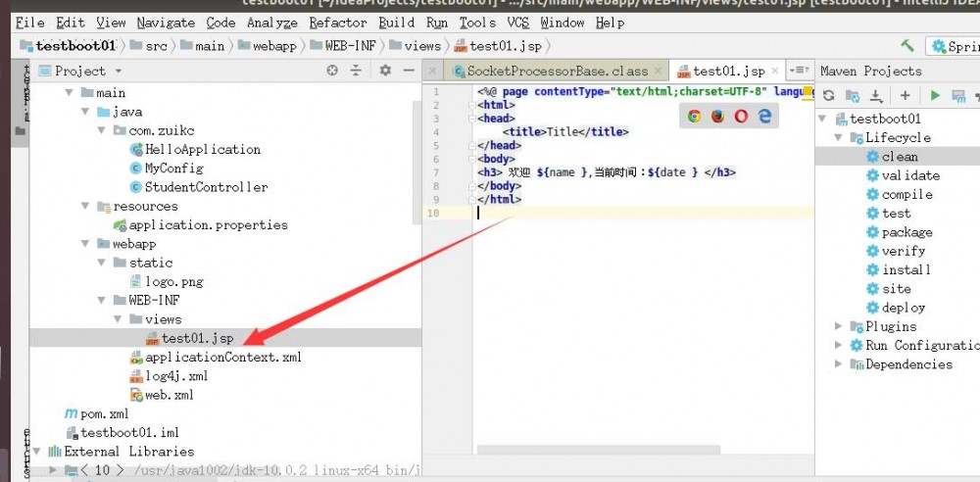The width and height of the screenshot is (980, 482).
Task: Collapse Maven Lifecycle node arrow
Action: [839, 137]
